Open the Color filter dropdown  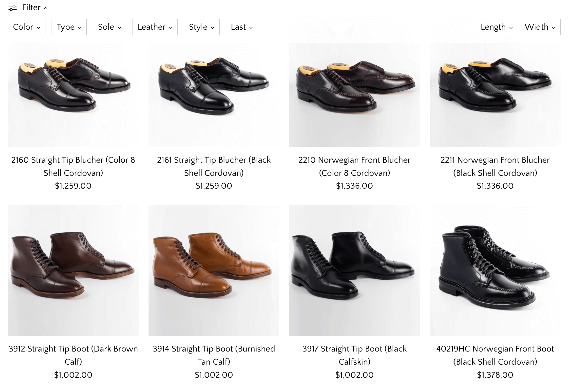click(27, 27)
